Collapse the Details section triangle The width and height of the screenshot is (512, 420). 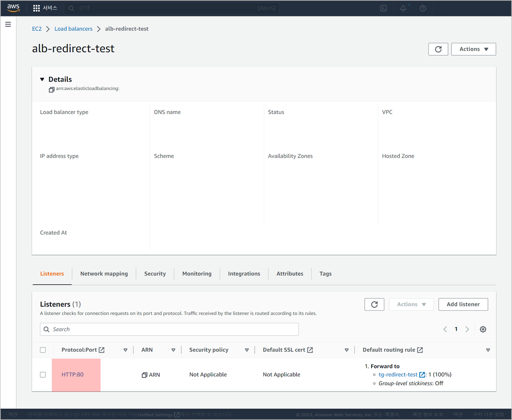coord(42,79)
